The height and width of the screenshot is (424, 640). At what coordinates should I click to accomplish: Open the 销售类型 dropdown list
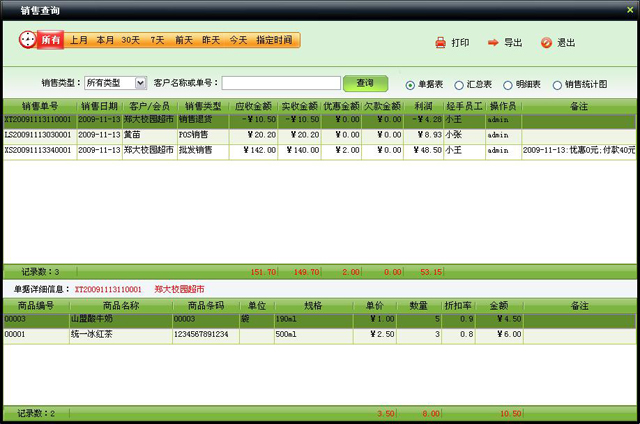click(x=140, y=83)
